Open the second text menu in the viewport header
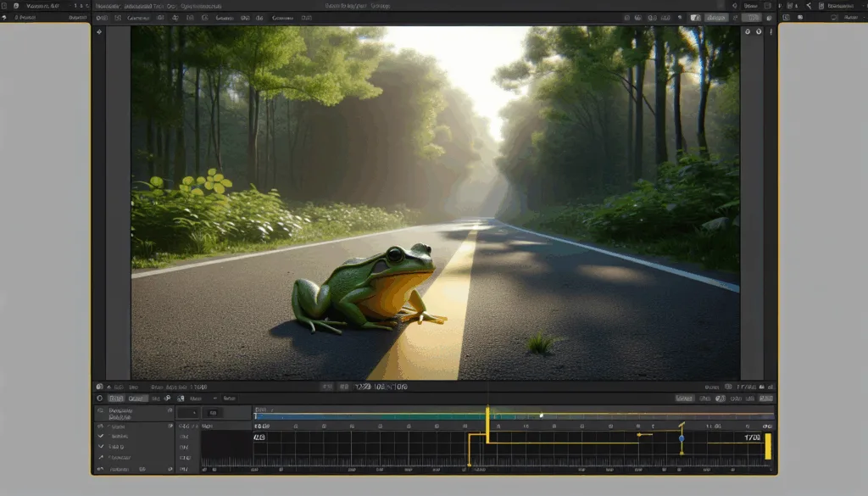The width and height of the screenshot is (868, 496). [x=224, y=18]
